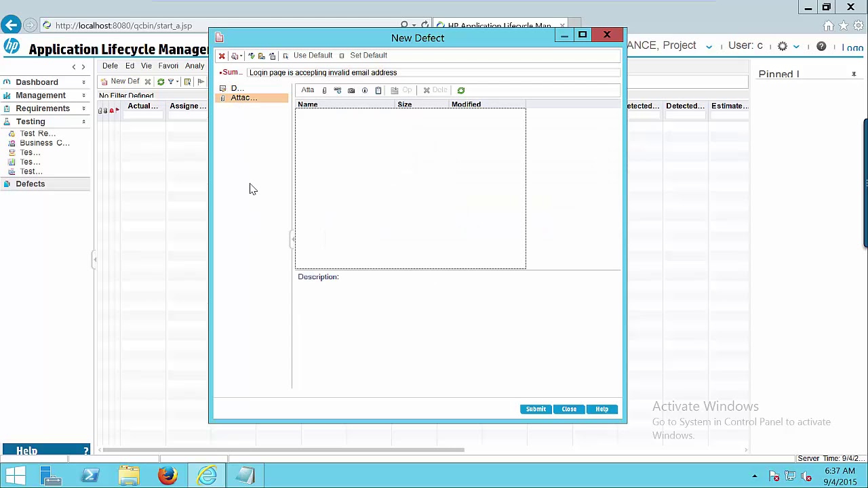The image size is (868, 488).
Task: Click the filter funnel icon in Defects toolbar
Action: [170, 82]
